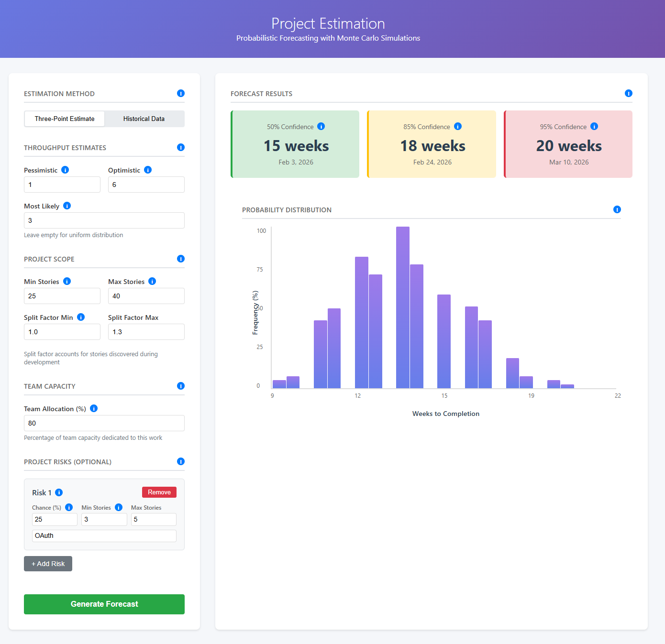Viewport: 665px width, 644px height.
Task: Focus the Split Factor Max field
Action: click(146, 332)
